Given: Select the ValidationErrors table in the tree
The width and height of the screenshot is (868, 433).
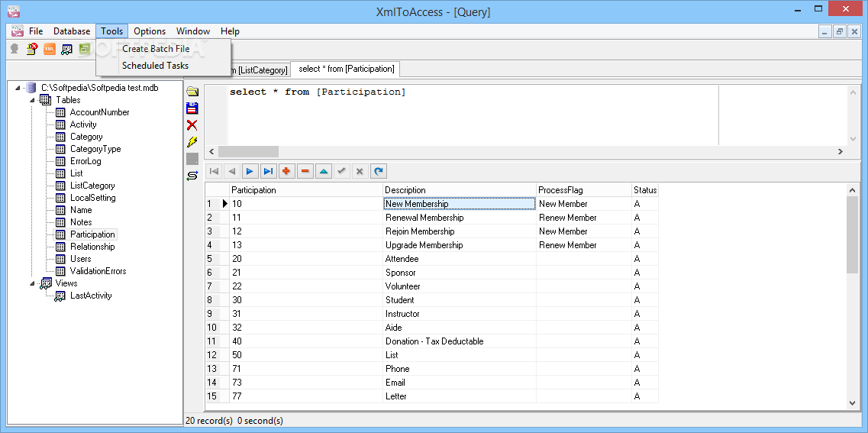Looking at the screenshot, I should (x=98, y=271).
